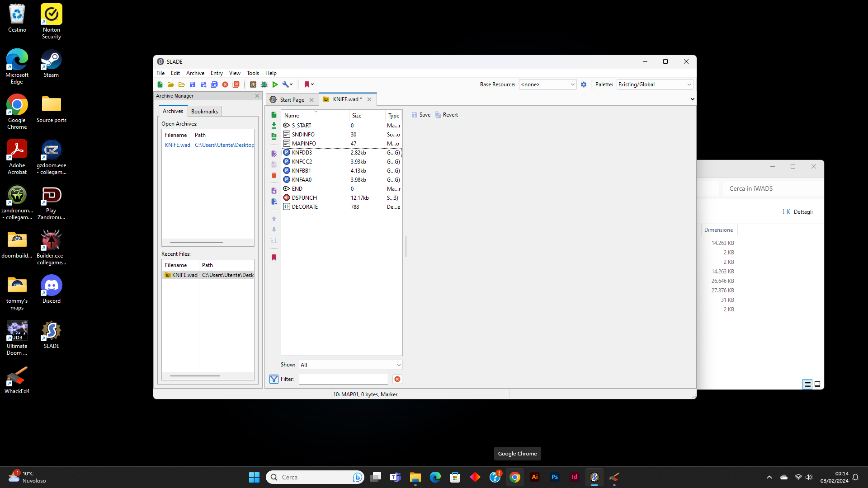Click move entry up arrow icon
Viewport: 868px width, 488px height.
[274, 219]
